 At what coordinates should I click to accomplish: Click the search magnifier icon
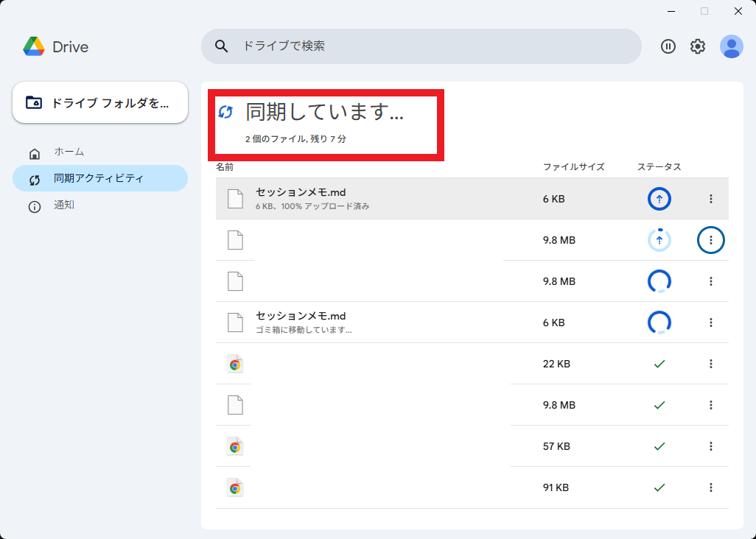[x=221, y=46]
